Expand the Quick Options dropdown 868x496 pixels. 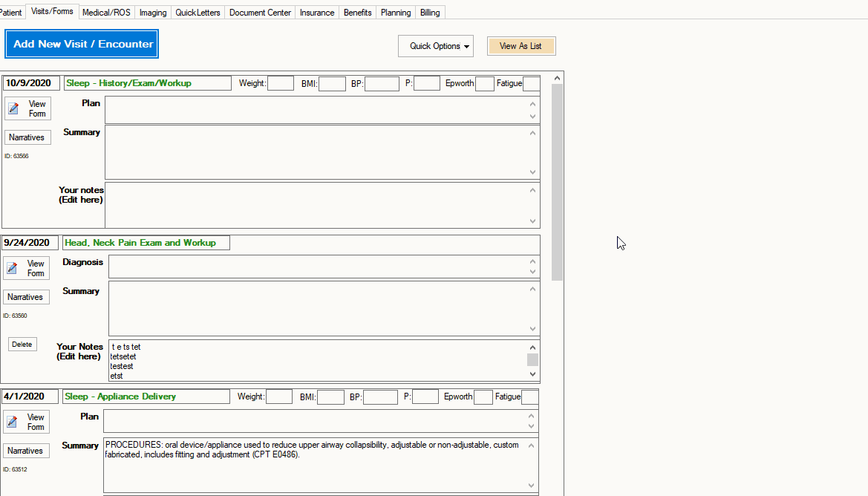coord(436,46)
